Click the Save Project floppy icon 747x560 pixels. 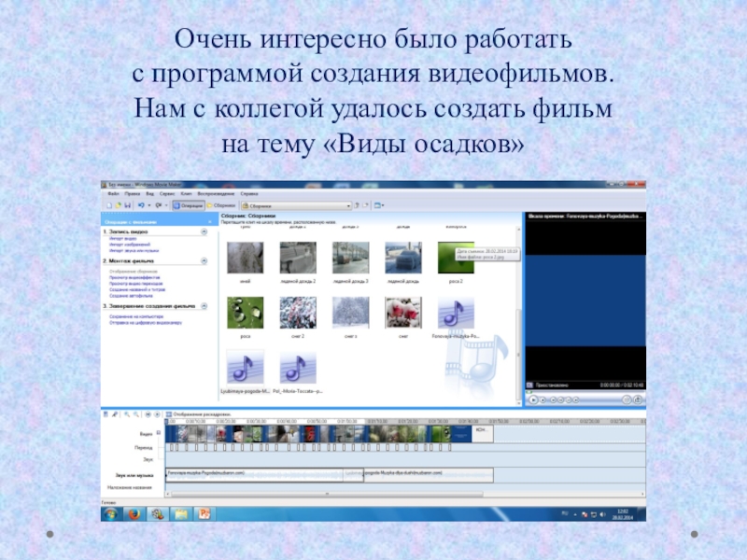tap(127, 205)
